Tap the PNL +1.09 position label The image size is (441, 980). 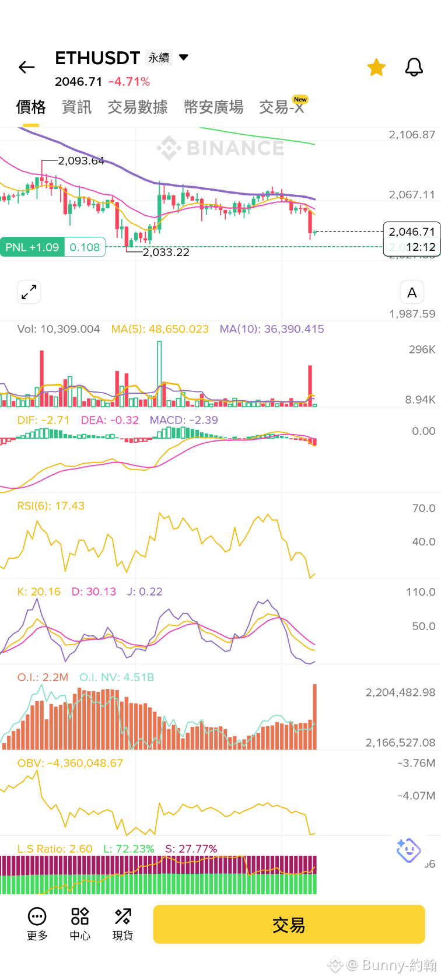tap(32, 247)
